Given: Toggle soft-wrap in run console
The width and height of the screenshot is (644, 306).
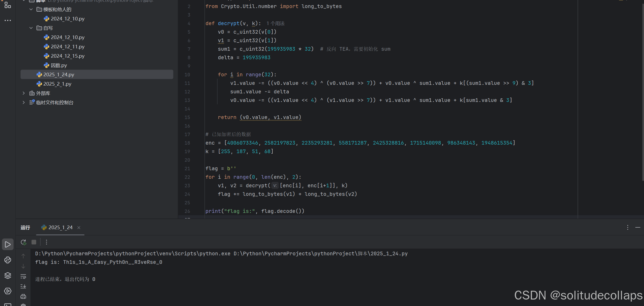Looking at the screenshot, I should [23, 276].
